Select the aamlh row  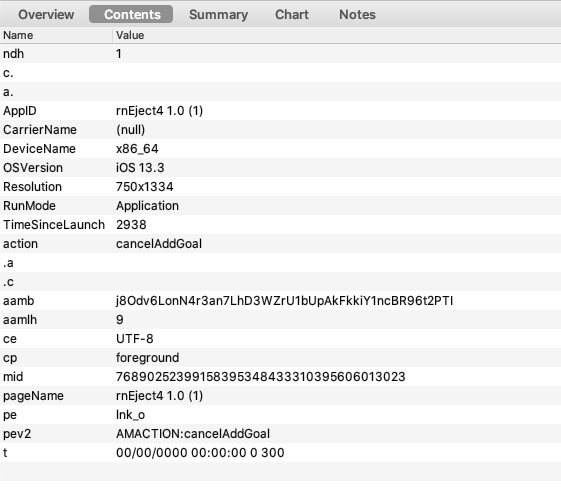tap(280, 319)
